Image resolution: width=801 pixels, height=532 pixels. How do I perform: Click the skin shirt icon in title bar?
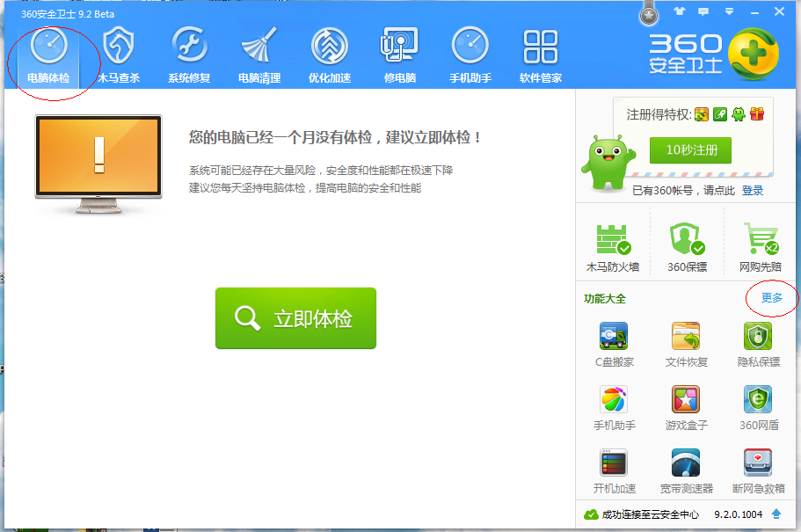pyautogui.click(x=679, y=11)
